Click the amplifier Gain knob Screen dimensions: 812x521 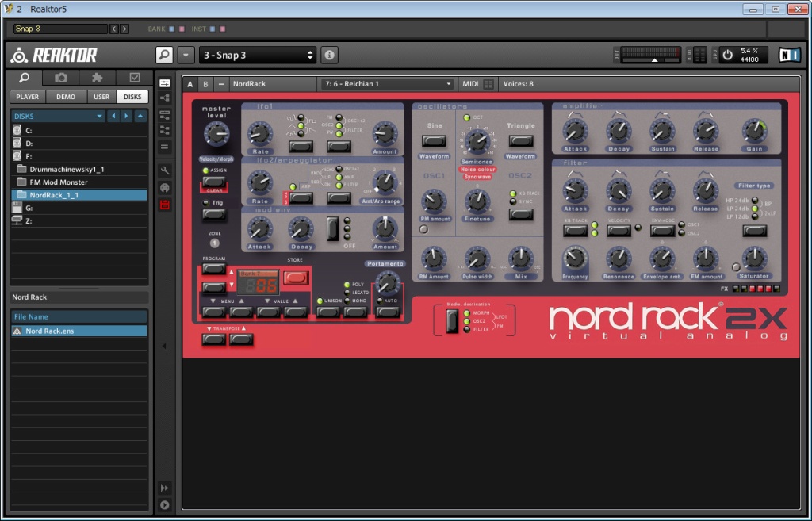[x=754, y=131]
